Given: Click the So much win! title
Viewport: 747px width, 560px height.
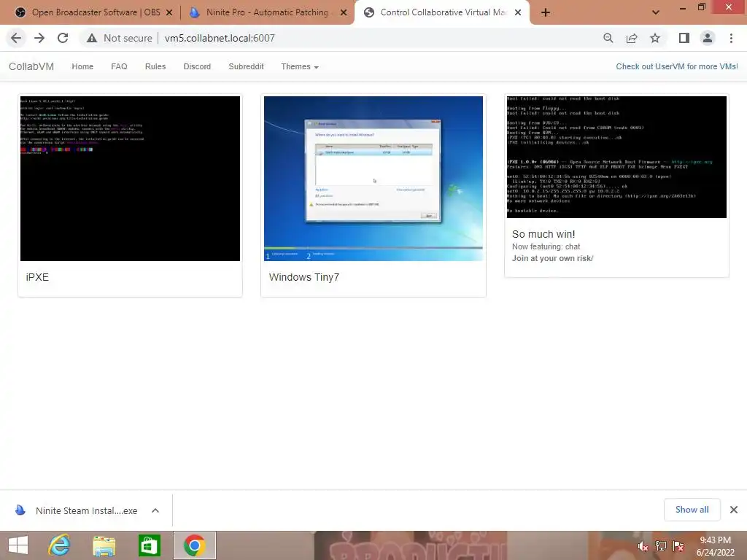Looking at the screenshot, I should [x=543, y=234].
